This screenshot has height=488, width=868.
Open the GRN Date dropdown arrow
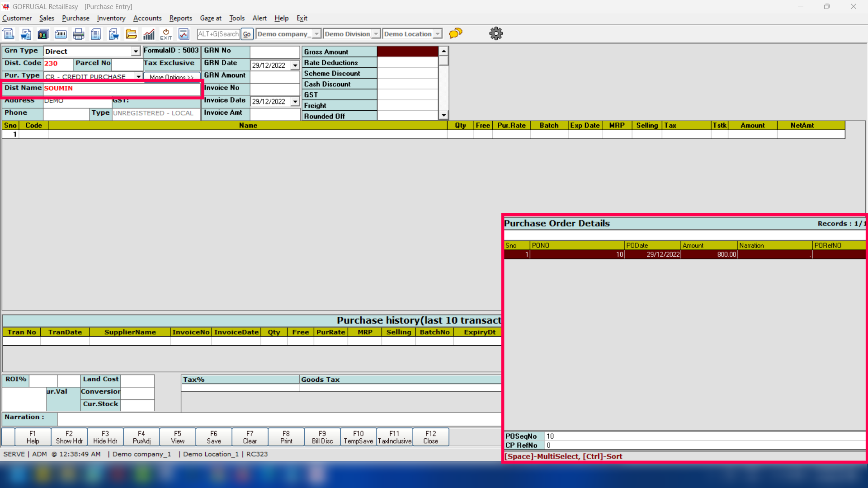295,66
